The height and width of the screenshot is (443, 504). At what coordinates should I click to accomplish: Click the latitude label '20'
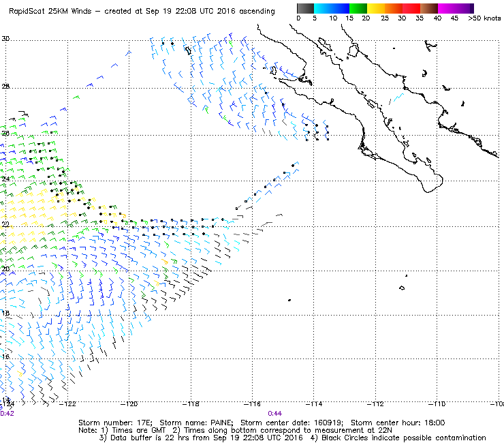pyautogui.click(x=5, y=269)
